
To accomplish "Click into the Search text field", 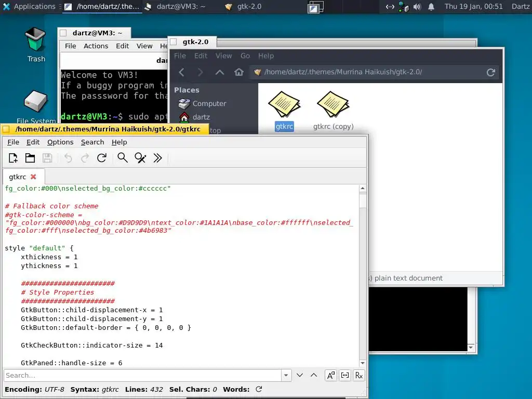I will pyautogui.click(x=143, y=375).
